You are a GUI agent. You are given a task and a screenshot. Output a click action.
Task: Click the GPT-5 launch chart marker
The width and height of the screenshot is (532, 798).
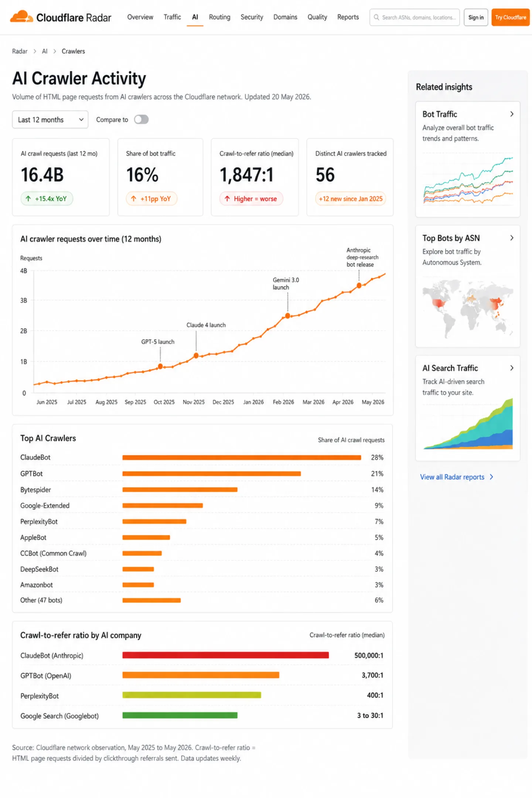[160, 366]
